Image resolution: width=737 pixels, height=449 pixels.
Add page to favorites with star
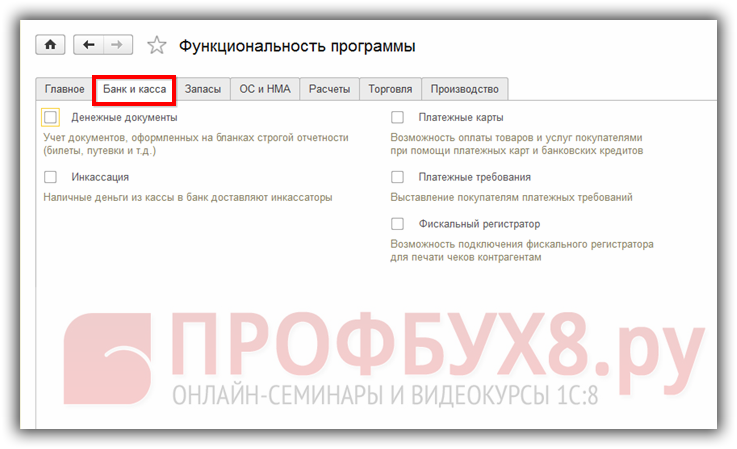[x=157, y=45]
